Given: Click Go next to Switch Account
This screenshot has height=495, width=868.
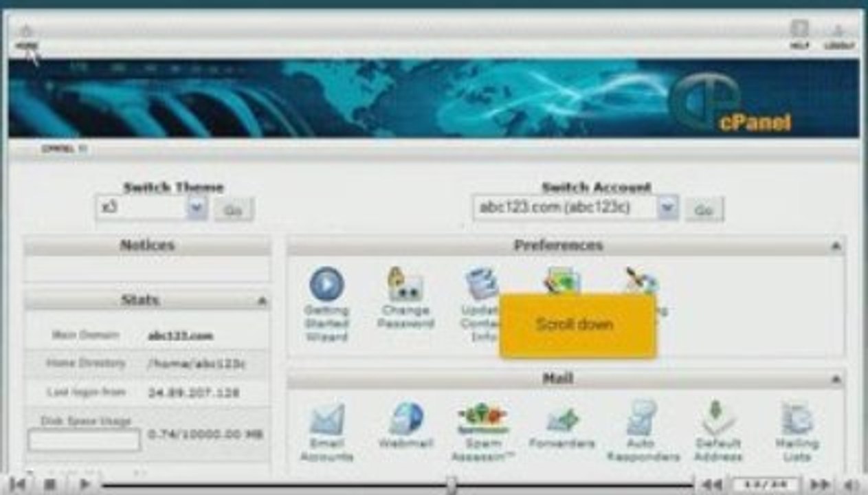Looking at the screenshot, I should [703, 210].
